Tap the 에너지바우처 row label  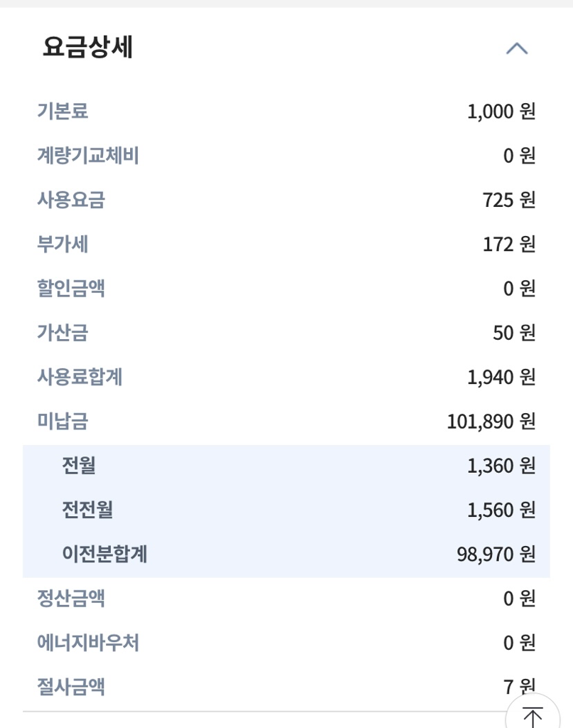click(87, 643)
